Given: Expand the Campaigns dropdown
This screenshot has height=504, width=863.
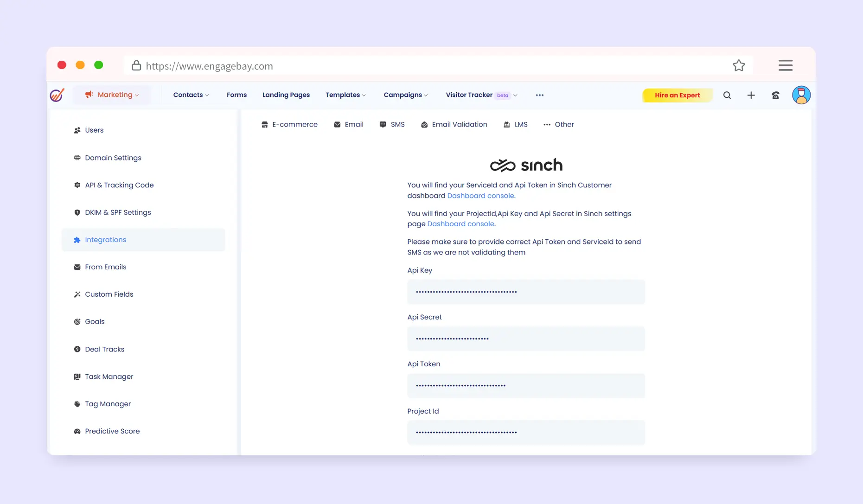Looking at the screenshot, I should 405,95.
